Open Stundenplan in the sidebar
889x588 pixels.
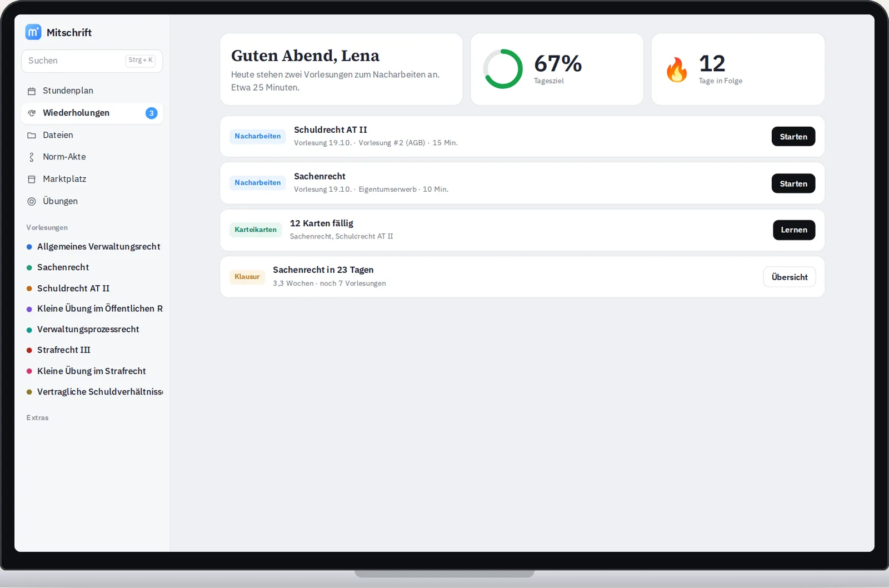click(x=92, y=91)
